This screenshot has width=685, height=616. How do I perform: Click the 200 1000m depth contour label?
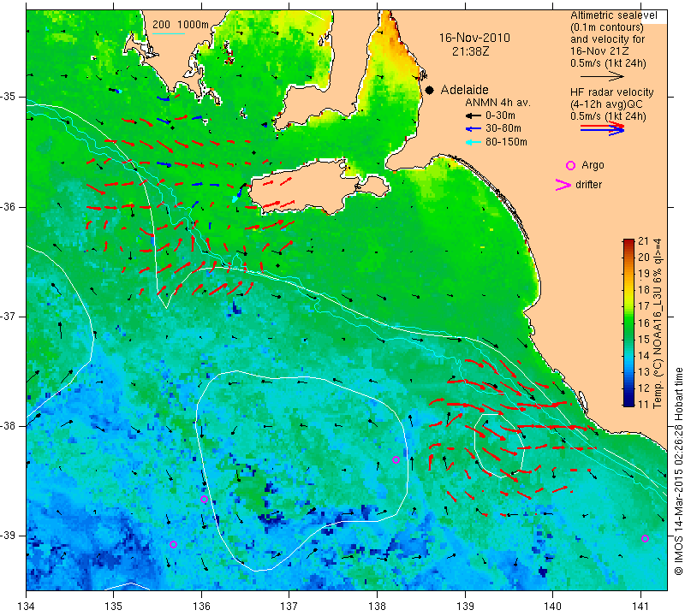pos(181,25)
